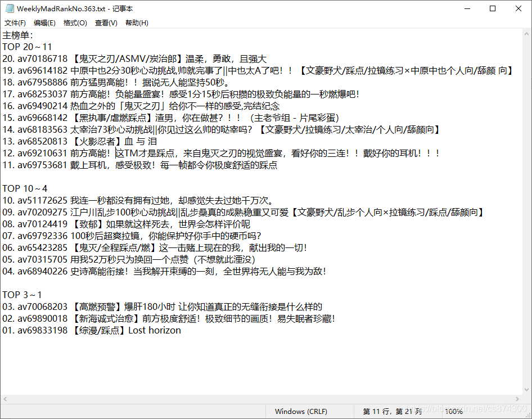Click the av69210631 line
Viewport: 532px width, 419px height.
221,154
